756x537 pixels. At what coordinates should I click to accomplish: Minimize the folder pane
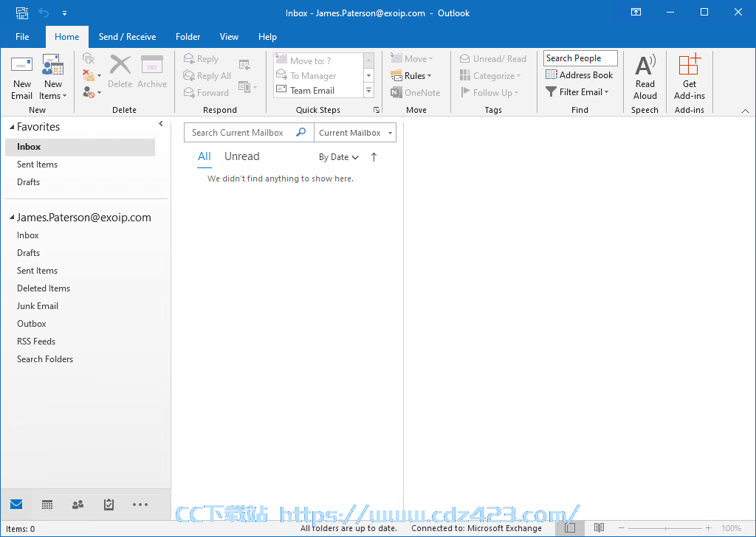[161, 124]
